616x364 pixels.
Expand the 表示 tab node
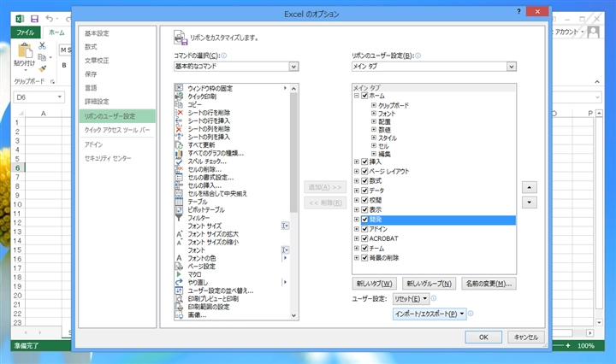click(x=356, y=209)
